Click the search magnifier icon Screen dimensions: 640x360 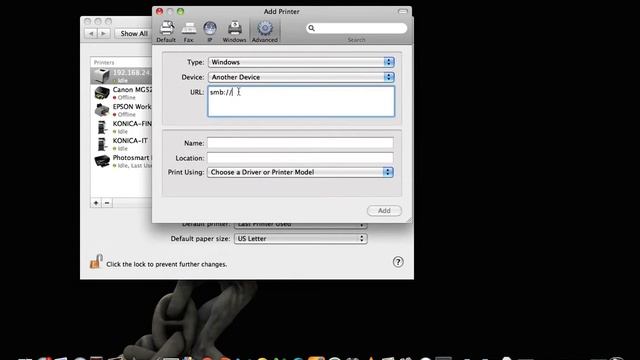click(x=311, y=28)
